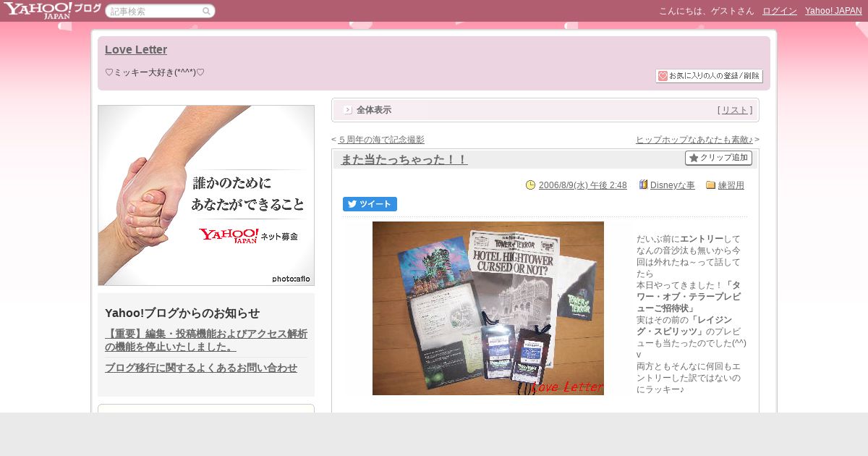Open the Love Letter blog title
Image resolution: width=868 pixels, height=456 pixels.
click(x=136, y=49)
